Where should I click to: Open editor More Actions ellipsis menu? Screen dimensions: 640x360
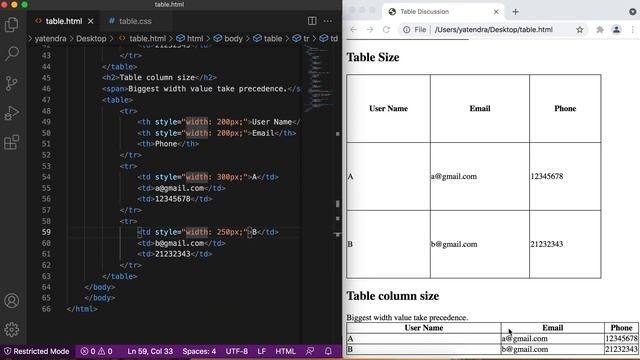[x=328, y=21]
